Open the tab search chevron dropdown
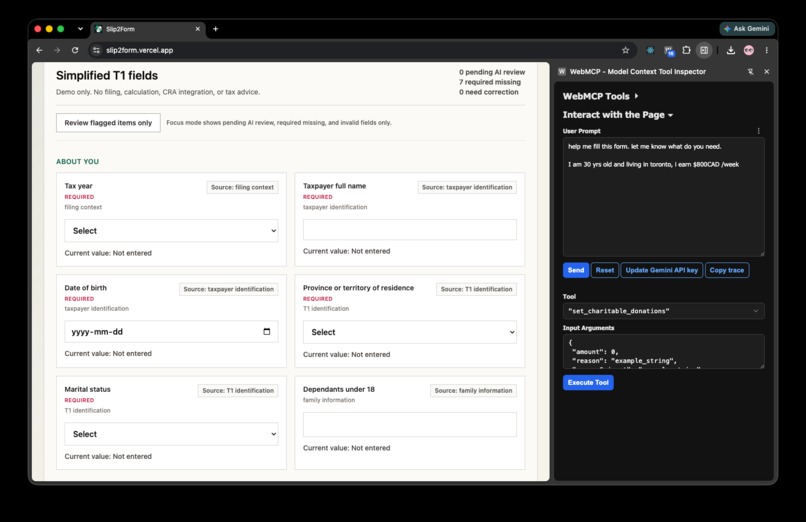Viewport: 806px width, 522px height. (x=80, y=29)
